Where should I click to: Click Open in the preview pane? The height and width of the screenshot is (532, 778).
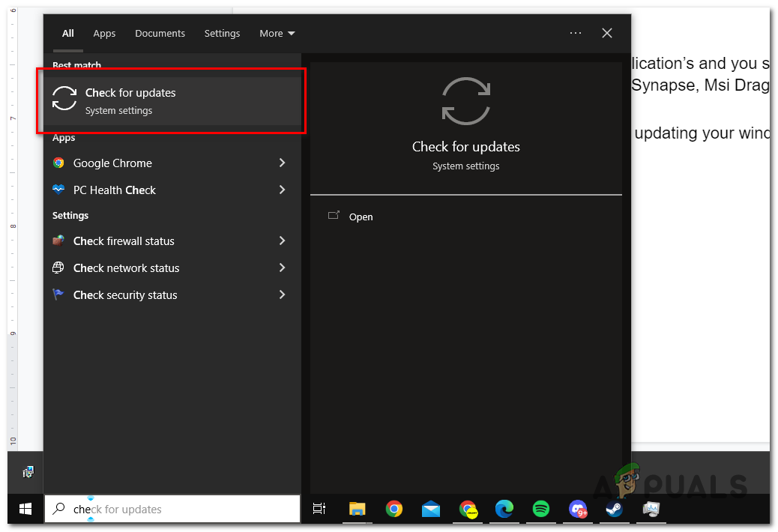pyautogui.click(x=361, y=217)
